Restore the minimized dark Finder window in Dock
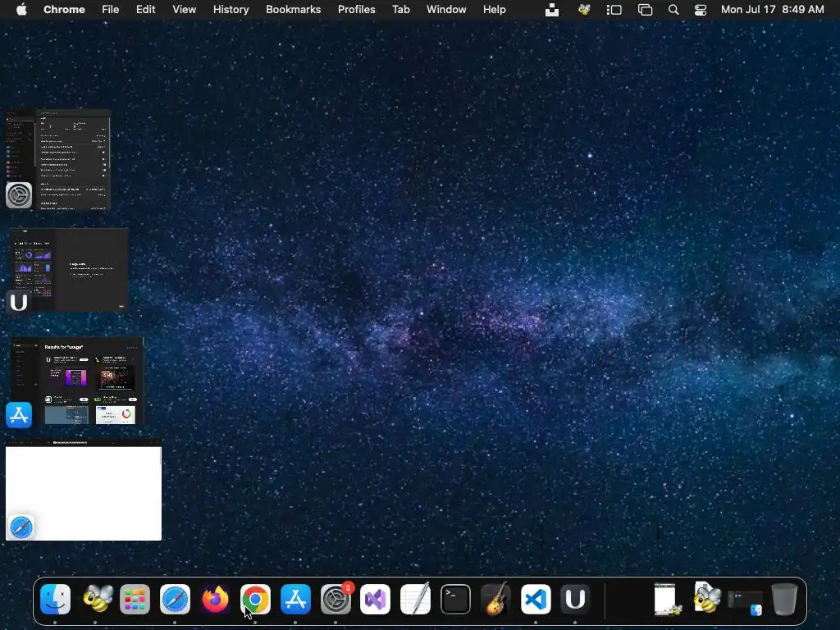Image resolution: width=840 pixels, height=630 pixels. point(745,601)
